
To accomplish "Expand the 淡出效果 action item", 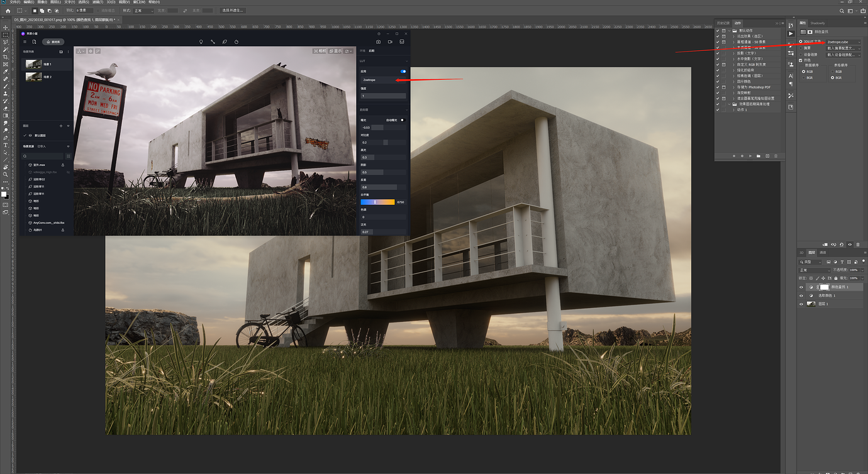I will coord(733,36).
